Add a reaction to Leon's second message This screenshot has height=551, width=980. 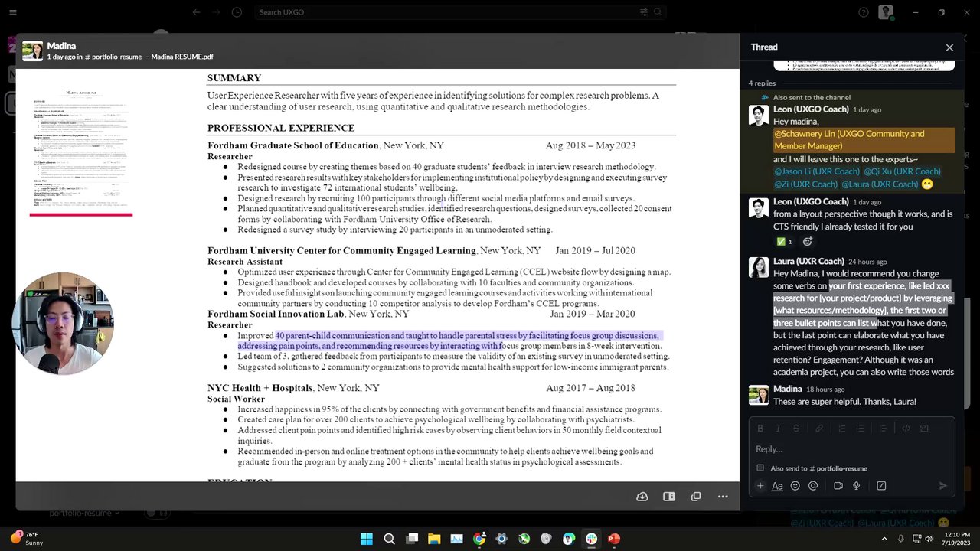807,241
